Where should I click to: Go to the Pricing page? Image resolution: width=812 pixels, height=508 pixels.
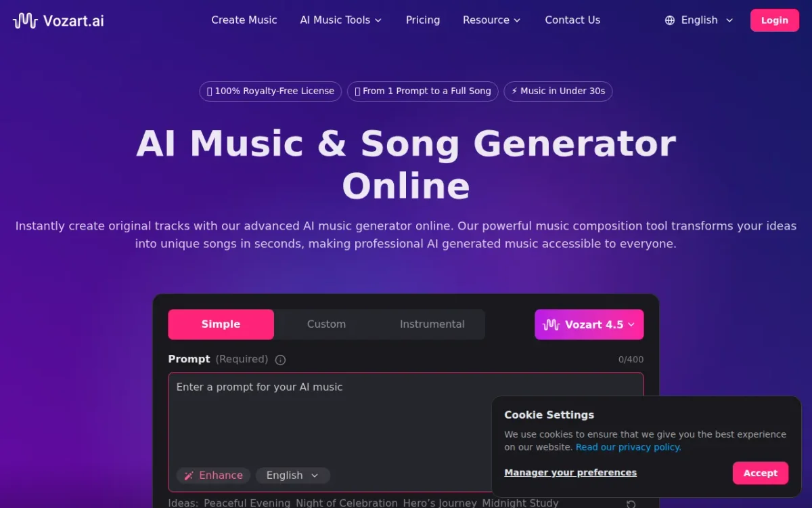click(x=423, y=20)
